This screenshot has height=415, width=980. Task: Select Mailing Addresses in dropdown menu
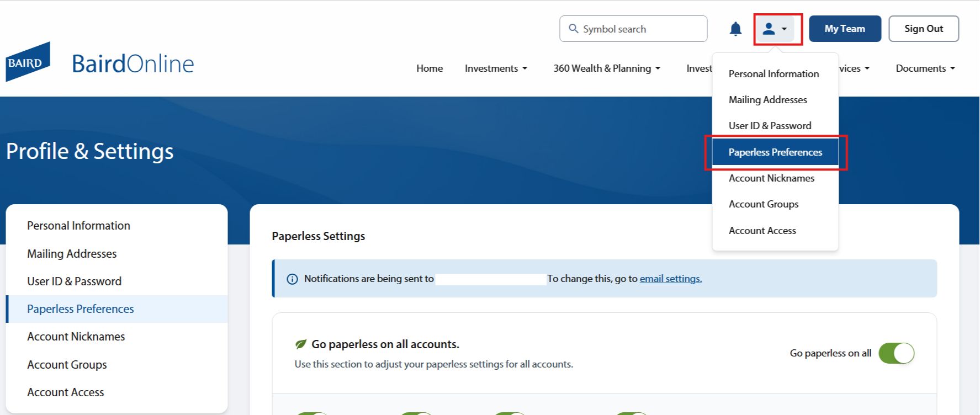click(x=775, y=100)
